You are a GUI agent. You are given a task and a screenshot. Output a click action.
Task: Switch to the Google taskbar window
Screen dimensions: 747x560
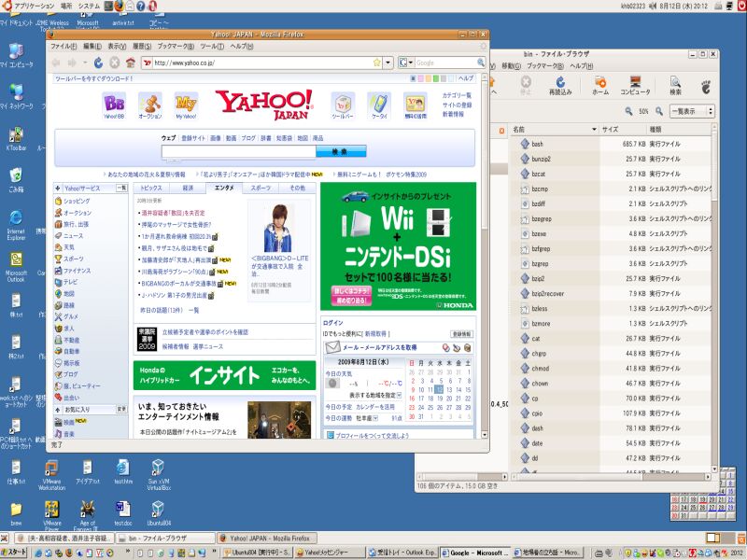475,553
